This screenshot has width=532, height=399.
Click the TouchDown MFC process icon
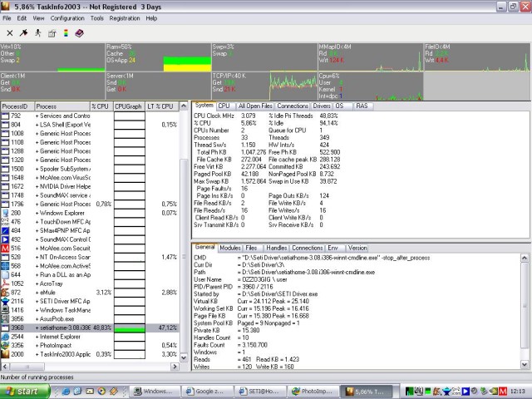(5, 222)
